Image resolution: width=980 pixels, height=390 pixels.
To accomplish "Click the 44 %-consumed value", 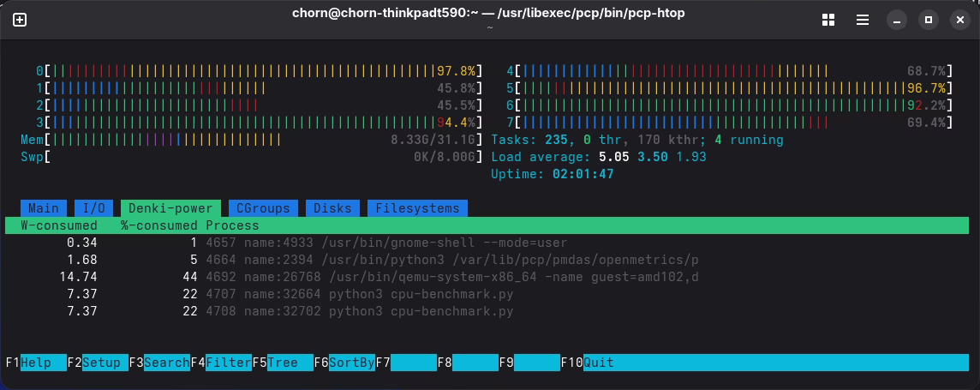I will pos(190,276).
